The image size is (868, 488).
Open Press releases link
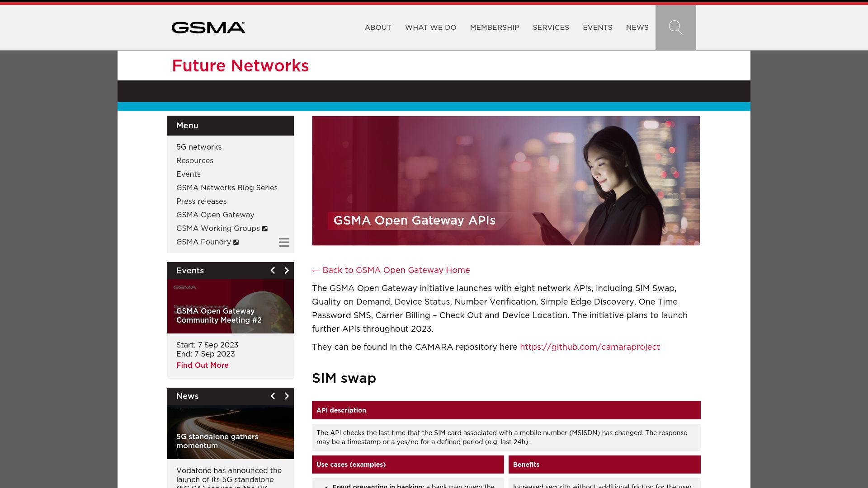click(202, 201)
